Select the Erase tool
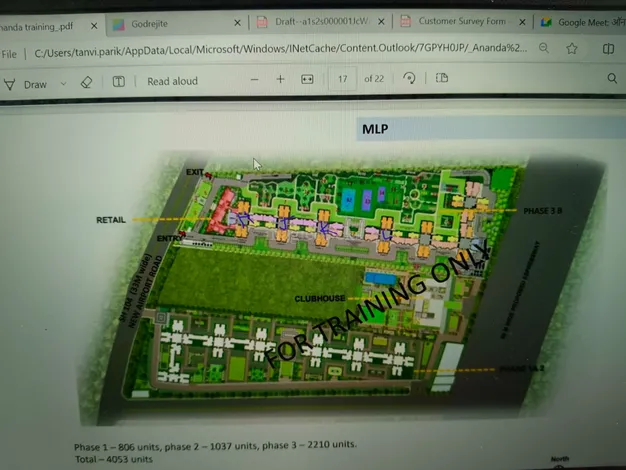Image resolution: width=626 pixels, height=470 pixels. pyautogui.click(x=86, y=82)
